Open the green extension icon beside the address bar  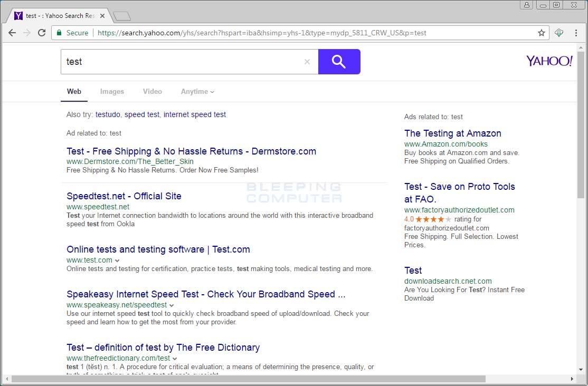(x=559, y=33)
